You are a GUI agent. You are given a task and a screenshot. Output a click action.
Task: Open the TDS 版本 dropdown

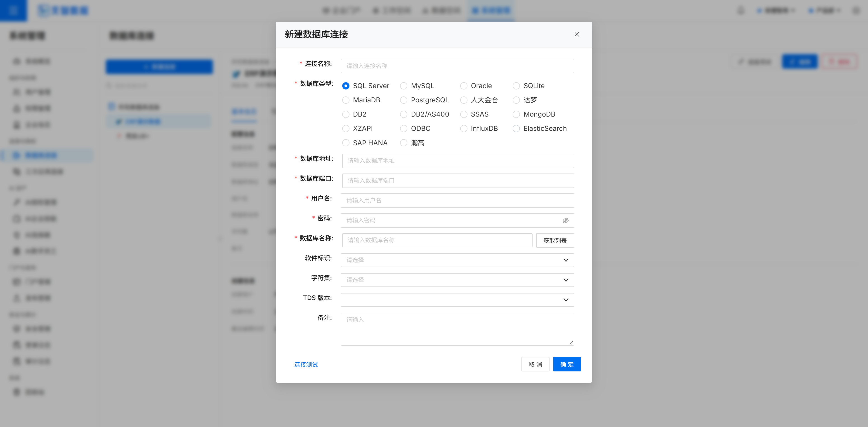[457, 300]
